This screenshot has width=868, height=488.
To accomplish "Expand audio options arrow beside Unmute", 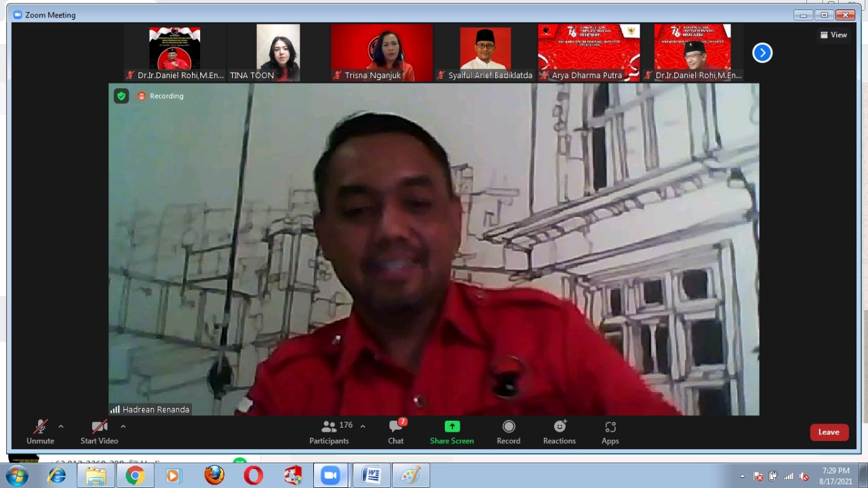I will click(x=61, y=427).
